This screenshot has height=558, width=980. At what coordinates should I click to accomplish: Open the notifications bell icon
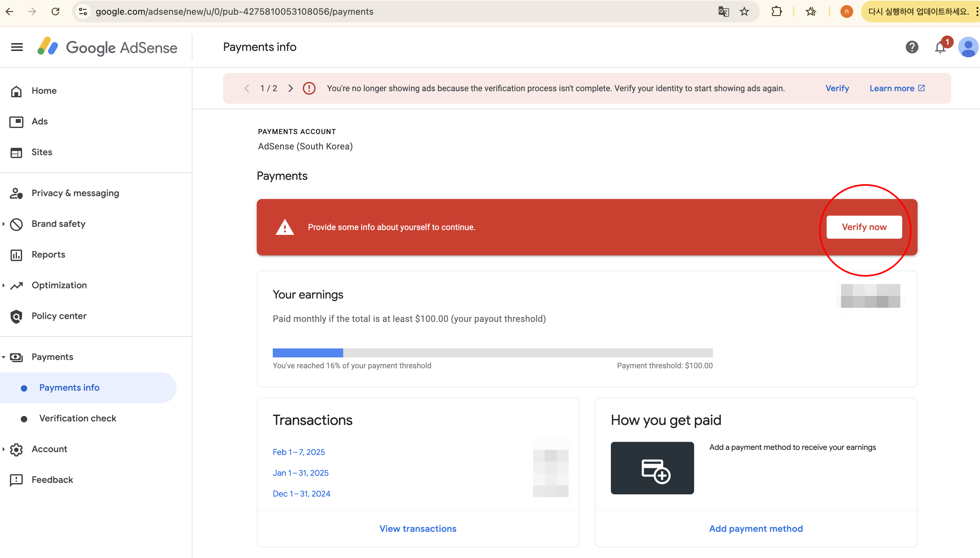coord(940,48)
